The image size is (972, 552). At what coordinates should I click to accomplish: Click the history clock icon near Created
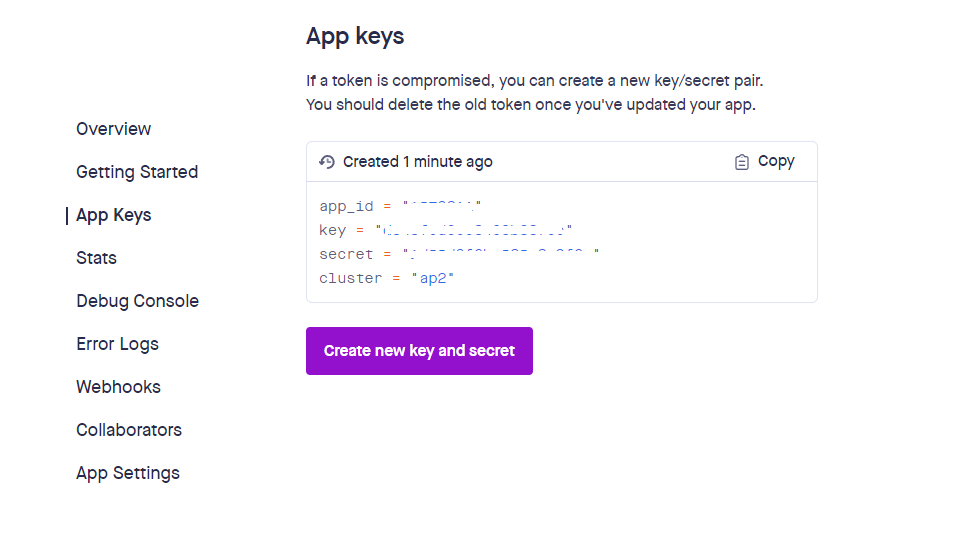click(x=326, y=162)
